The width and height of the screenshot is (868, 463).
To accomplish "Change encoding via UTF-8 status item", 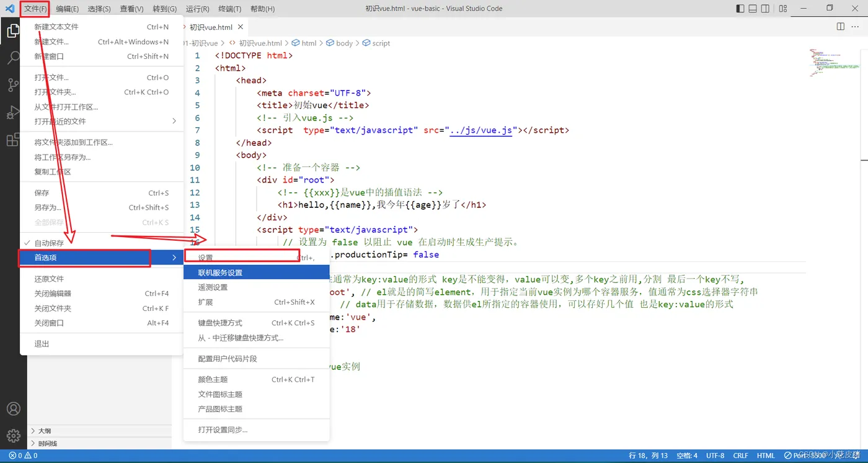I will 715,456.
